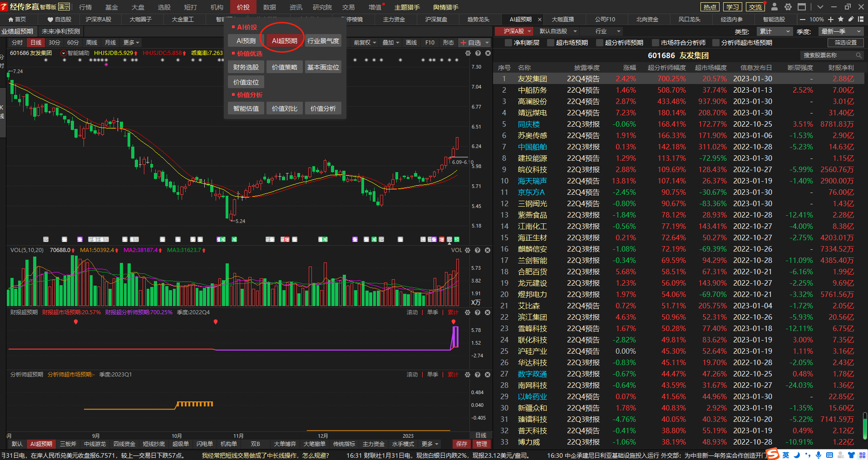Close the main K-line chart panel
This screenshot has width=868, height=460.
(488, 53)
